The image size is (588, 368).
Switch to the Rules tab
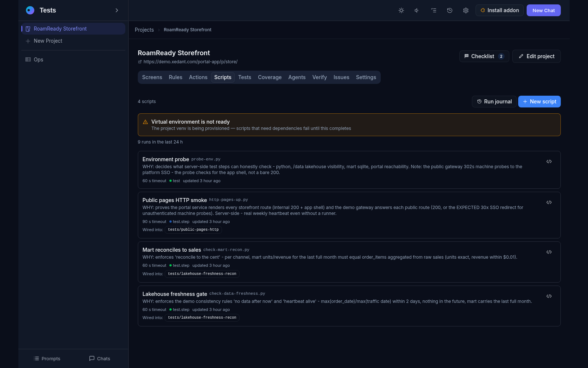176,77
